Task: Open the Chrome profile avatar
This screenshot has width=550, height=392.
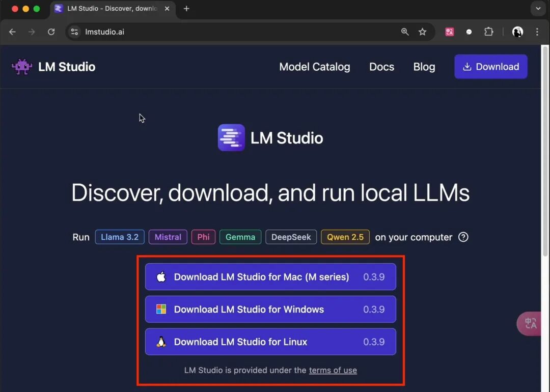Action: [517, 32]
